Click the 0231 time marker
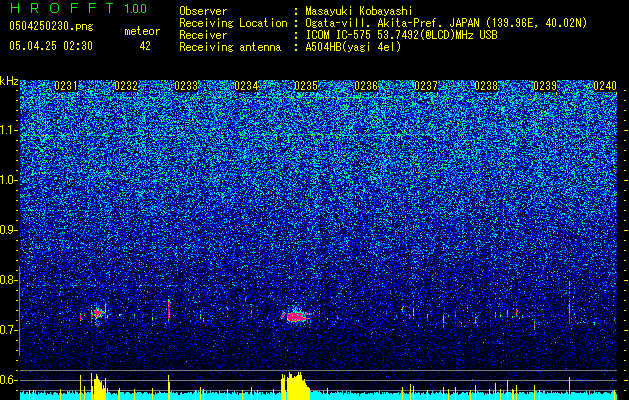The height and width of the screenshot is (400, 629). pyautogui.click(x=66, y=86)
